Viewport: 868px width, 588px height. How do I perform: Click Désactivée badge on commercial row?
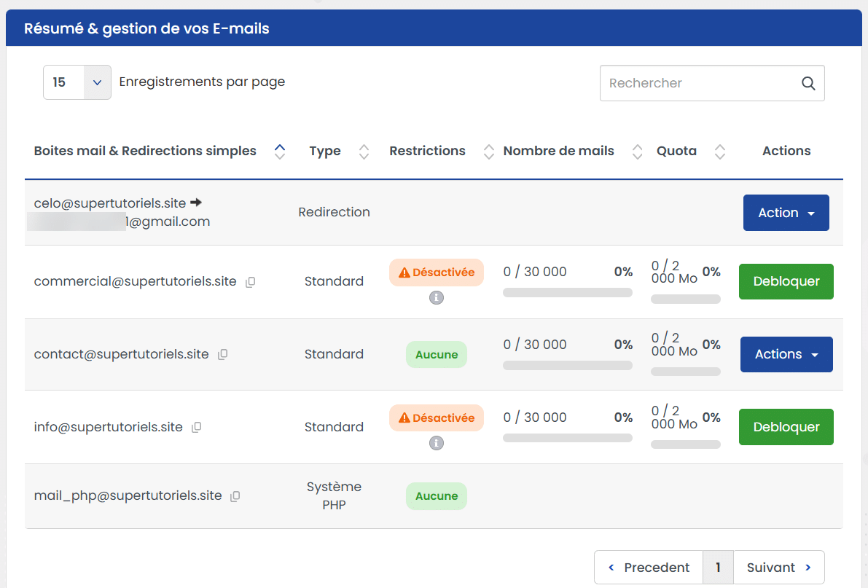pos(437,273)
